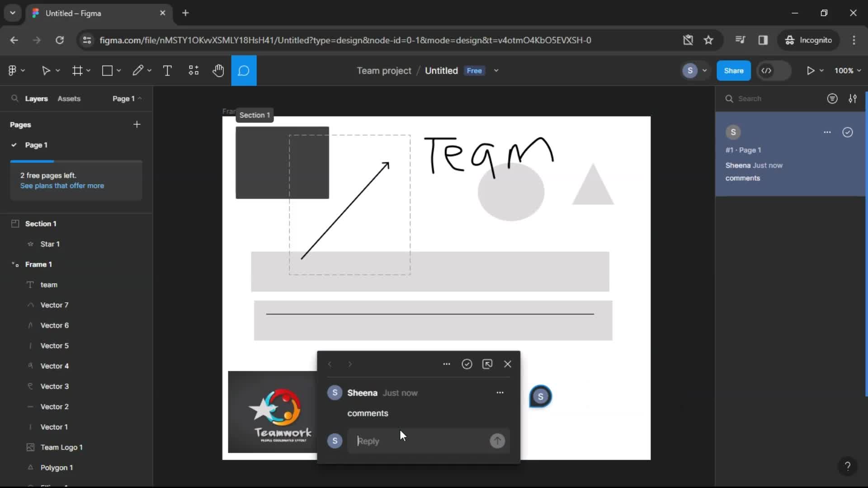Click the Present/play mode icon
The width and height of the screenshot is (868, 488).
point(811,70)
